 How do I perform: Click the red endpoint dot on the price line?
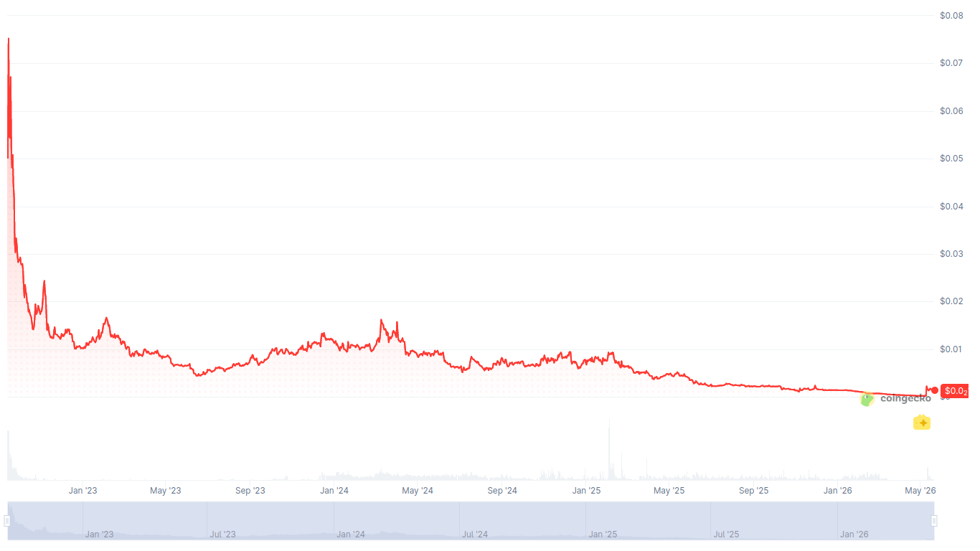(934, 391)
